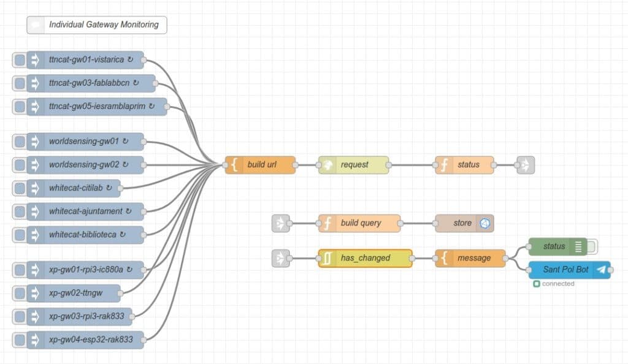
Task: Click the cloud icon inside the request node
Action: coord(327,165)
